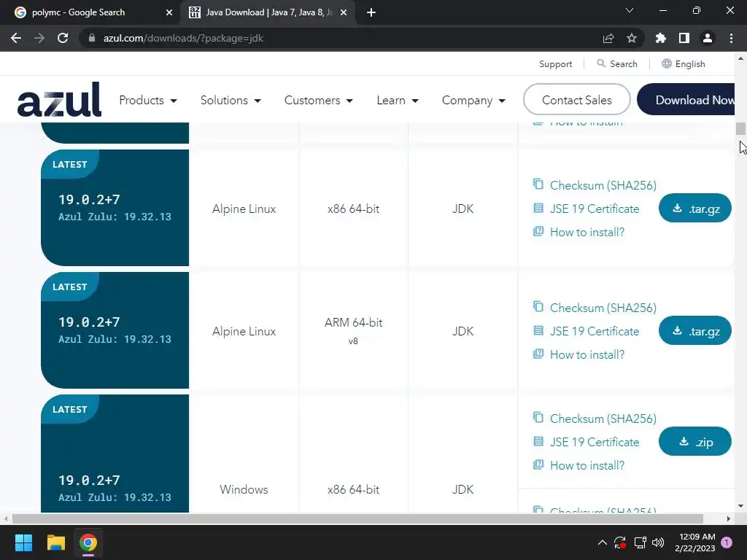Download .tar.gz for Alpine Linux ARM 64-bit

coord(694,330)
